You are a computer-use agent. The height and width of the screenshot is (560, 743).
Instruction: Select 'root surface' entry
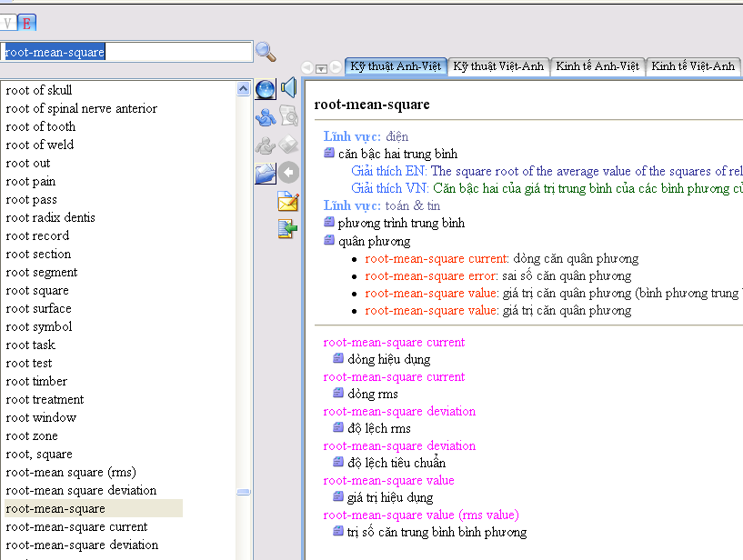coord(39,308)
